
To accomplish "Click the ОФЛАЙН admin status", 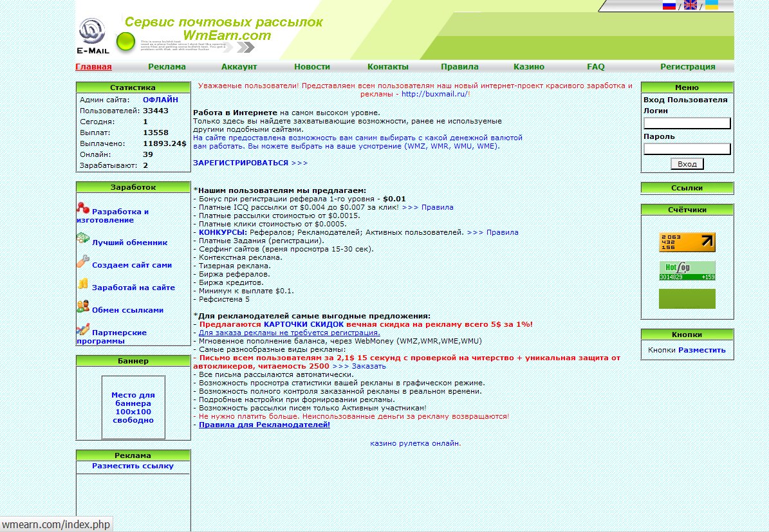I will click(160, 100).
